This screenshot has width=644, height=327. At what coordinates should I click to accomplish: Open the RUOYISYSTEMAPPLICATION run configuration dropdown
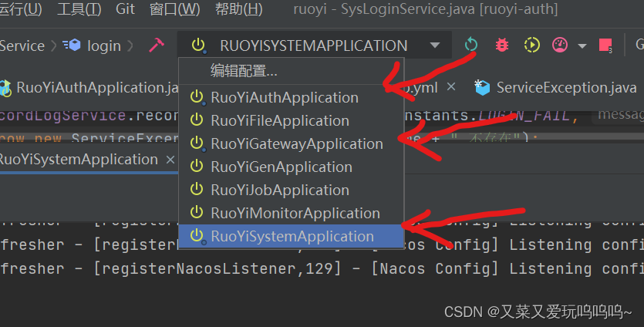pos(314,46)
